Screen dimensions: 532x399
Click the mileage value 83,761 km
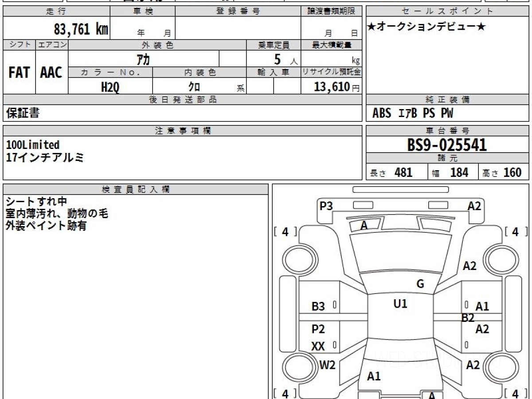(x=81, y=29)
